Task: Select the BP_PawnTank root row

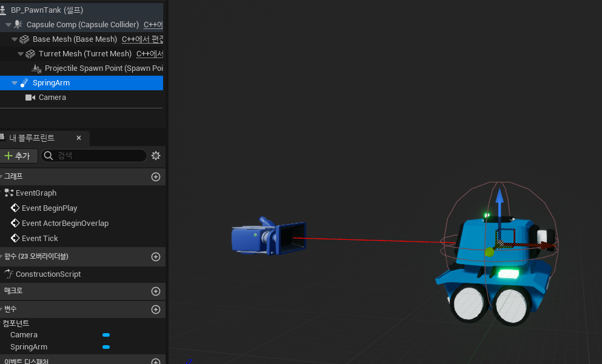Action: tap(81, 10)
